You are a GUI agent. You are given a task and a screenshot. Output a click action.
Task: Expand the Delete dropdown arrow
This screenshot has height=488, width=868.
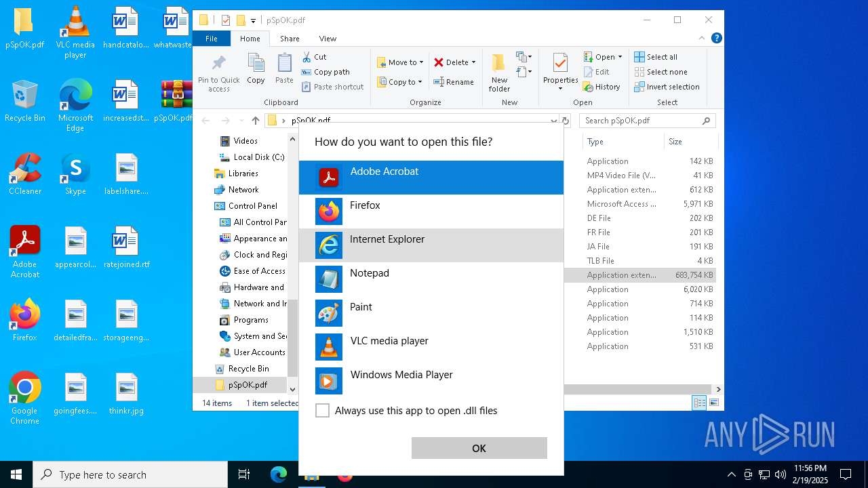(x=473, y=62)
